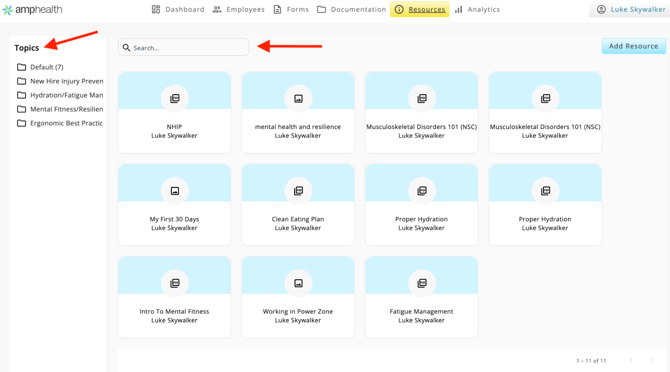Select the Resources tab
Screen dimensions: 670x372
(x=420, y=9)
